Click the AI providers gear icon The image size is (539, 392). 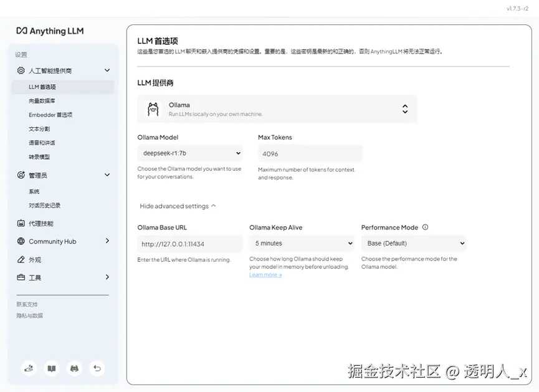click(x=21, y=70)
